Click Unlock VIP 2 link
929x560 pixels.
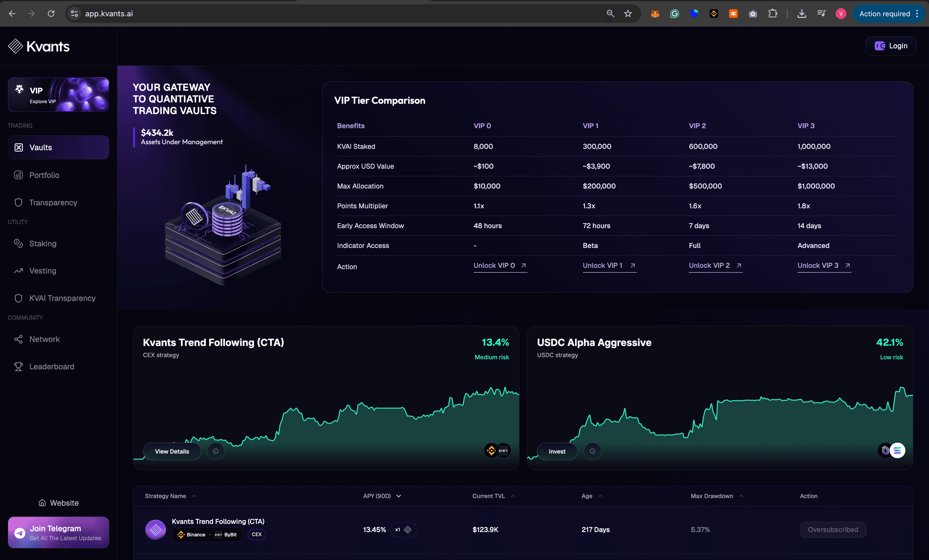click(x=715, y=265)
